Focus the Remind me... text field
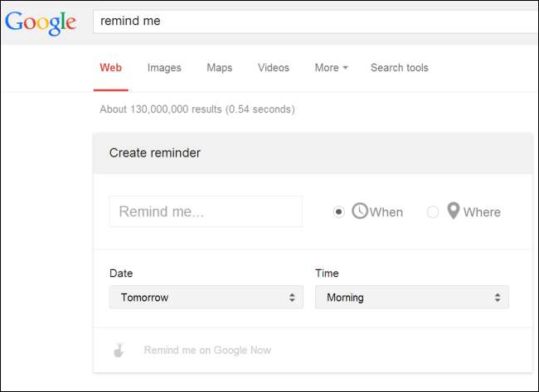Viewport: 539px width, 392px height. pos(206,211)
